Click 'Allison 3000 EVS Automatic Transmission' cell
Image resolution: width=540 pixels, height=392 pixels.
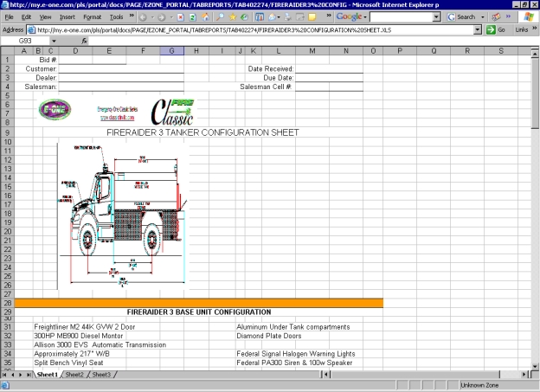coord(100,344)
